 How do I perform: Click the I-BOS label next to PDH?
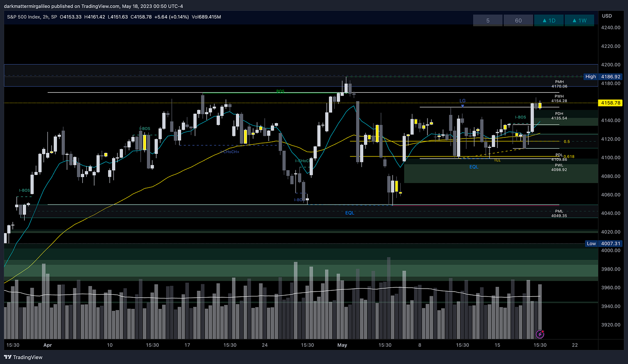(x=520, y=117)
